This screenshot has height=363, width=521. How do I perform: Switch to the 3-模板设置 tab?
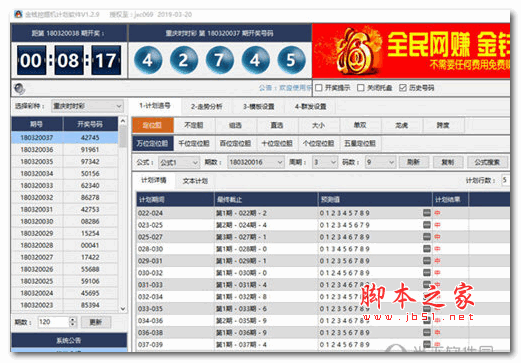(x=259, y=107)
